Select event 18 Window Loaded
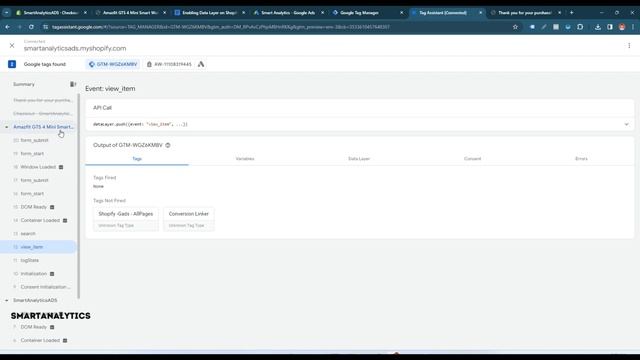The height and width of the screenshot is (360, 640). point(38,167)
